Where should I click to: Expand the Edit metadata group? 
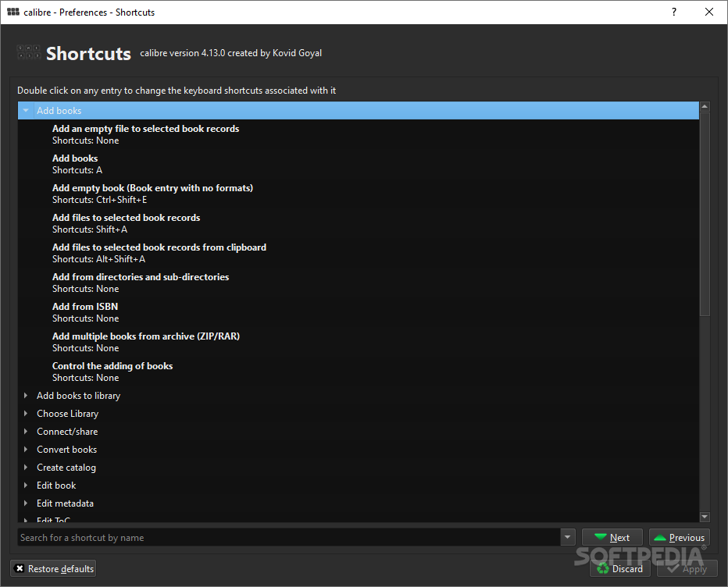coord(26,503)
